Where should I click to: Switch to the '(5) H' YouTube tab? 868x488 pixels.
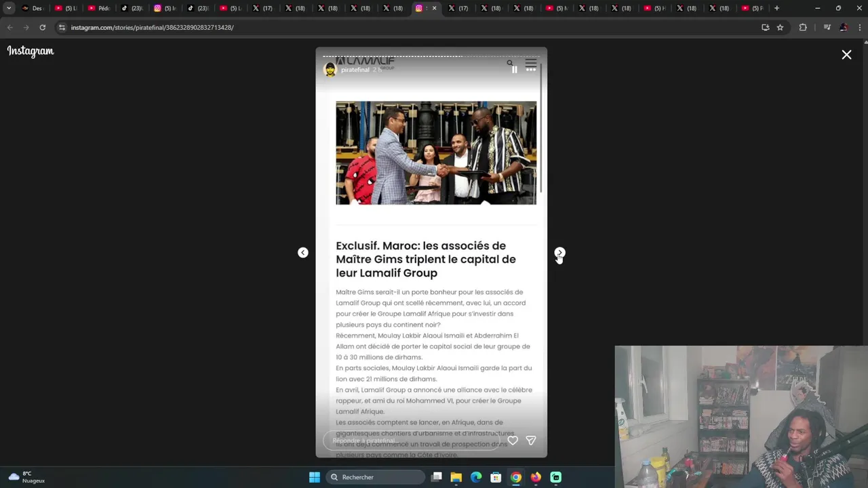[654, 8]
